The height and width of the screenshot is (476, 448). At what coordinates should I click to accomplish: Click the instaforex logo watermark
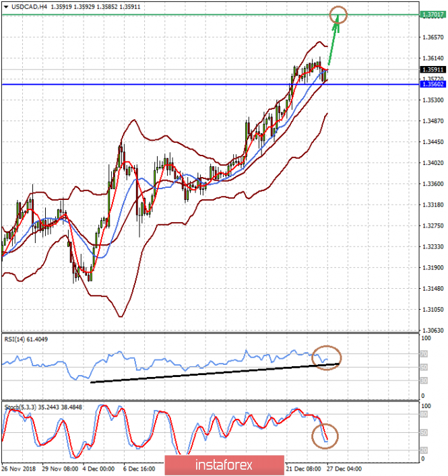pos(224,465)
